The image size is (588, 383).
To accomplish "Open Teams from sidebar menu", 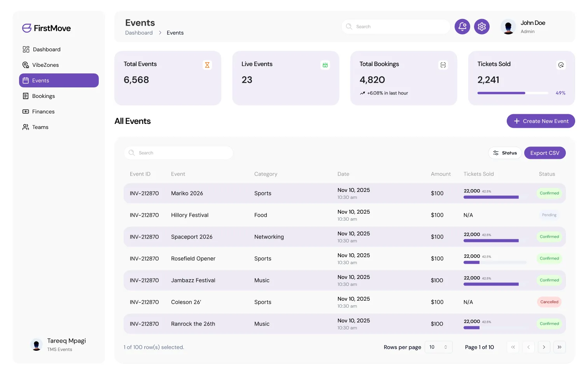I will (59, 127).
